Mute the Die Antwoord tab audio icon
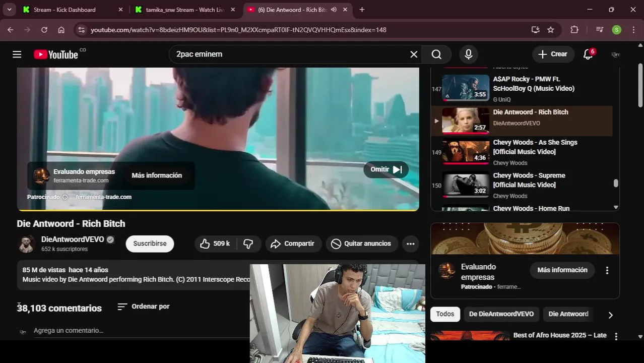The width and height of the screenshot is (644, 363). tap(334, 10)
